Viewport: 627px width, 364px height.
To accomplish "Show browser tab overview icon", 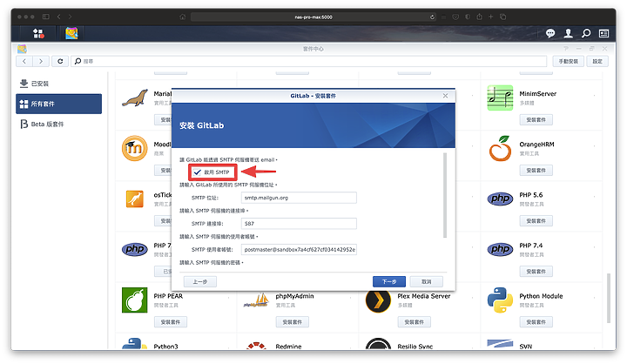I will pos(503,17).
